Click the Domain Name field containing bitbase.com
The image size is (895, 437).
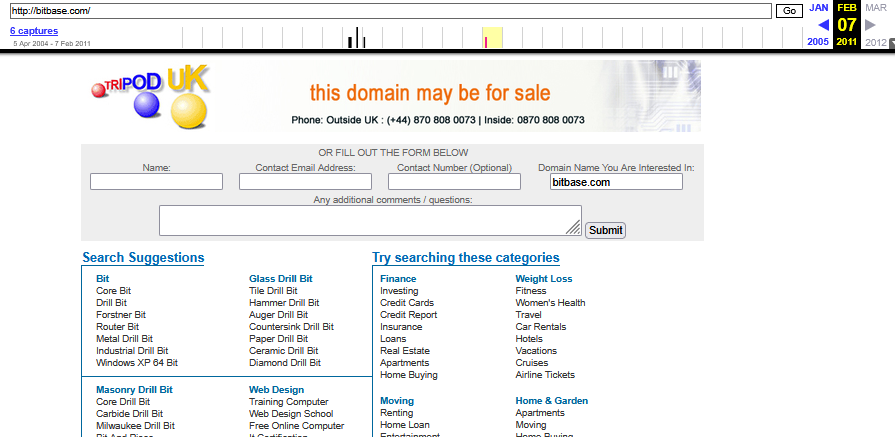(x=616, y=182)
